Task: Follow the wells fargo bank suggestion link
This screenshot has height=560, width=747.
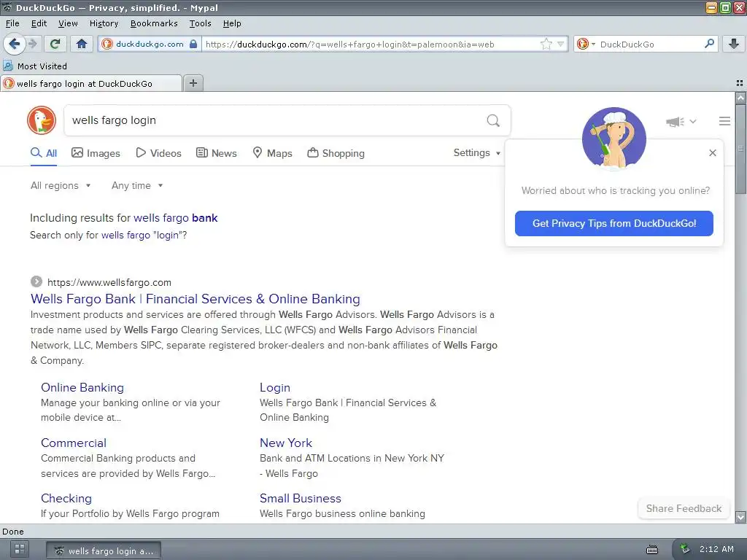Action: coord(175,218)
